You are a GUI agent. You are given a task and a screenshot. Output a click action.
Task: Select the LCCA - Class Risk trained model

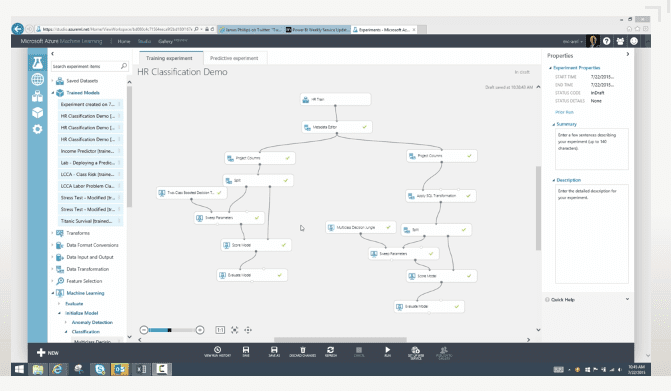90,174
